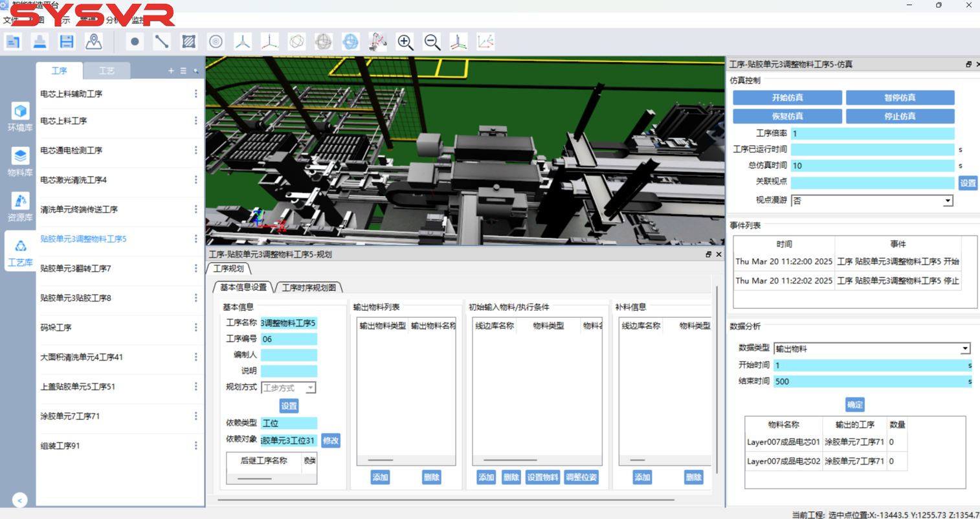The image size is (980, 519).
Task: Click the search icon in process panel
Action: tap(196, 71)
